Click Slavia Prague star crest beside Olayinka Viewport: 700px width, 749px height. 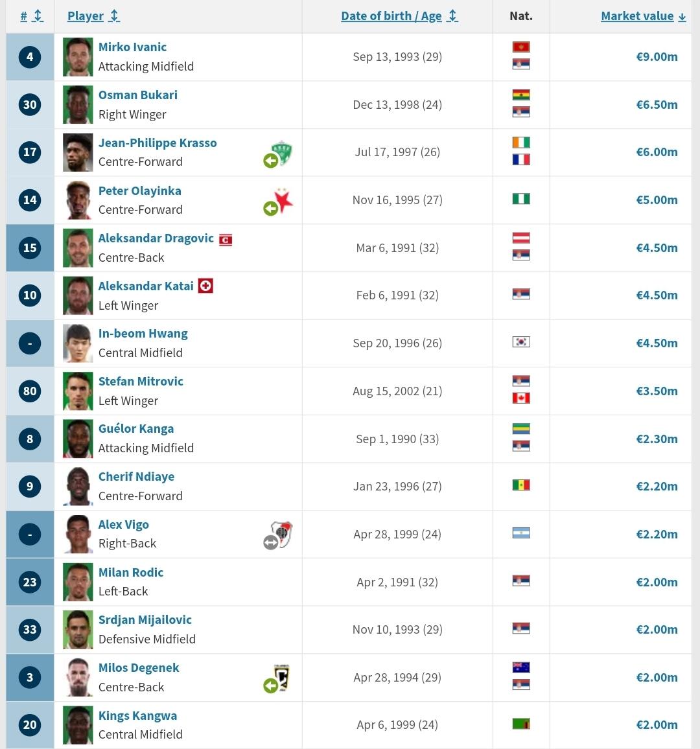click(x=283, y=201)
